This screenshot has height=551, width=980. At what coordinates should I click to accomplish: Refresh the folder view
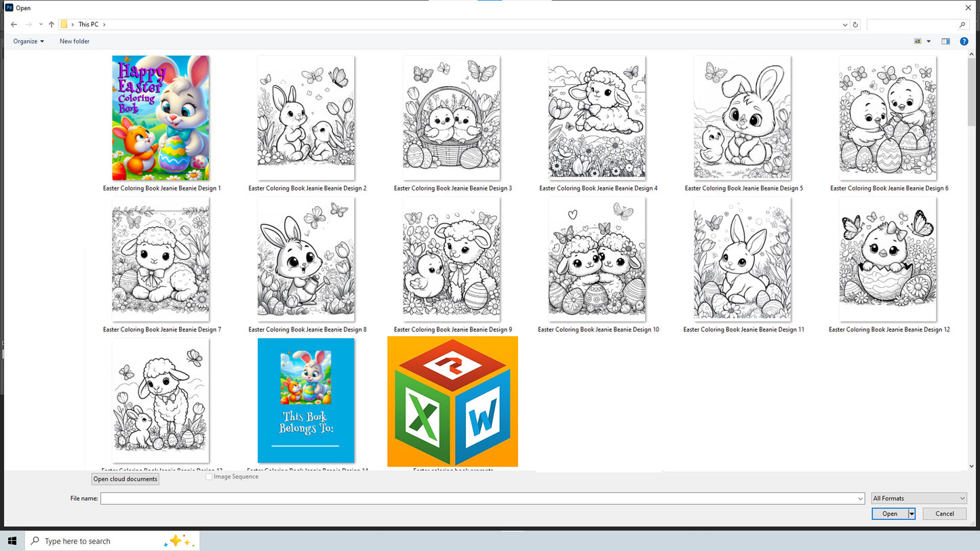(855, 24)
